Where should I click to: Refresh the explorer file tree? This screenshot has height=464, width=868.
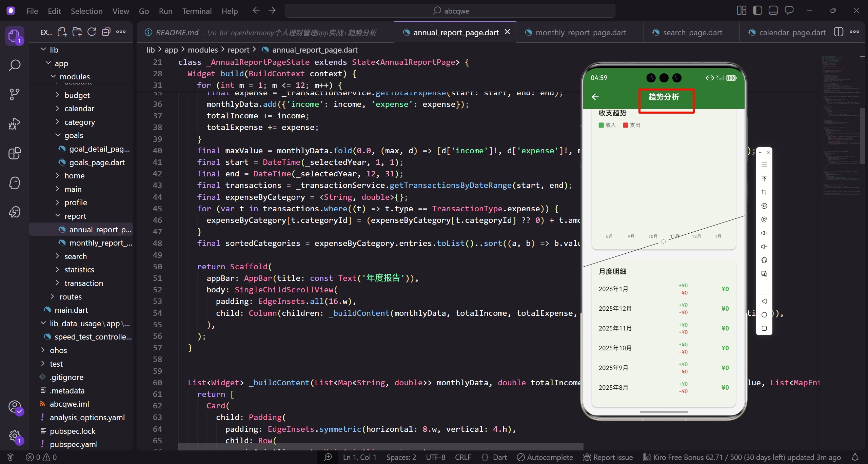coord(92,32)
